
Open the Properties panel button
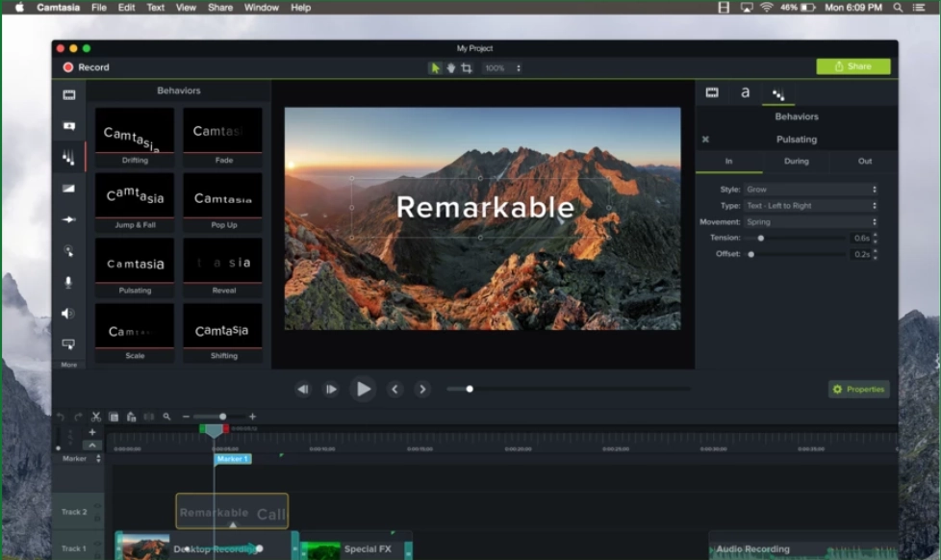click(857, 389)
